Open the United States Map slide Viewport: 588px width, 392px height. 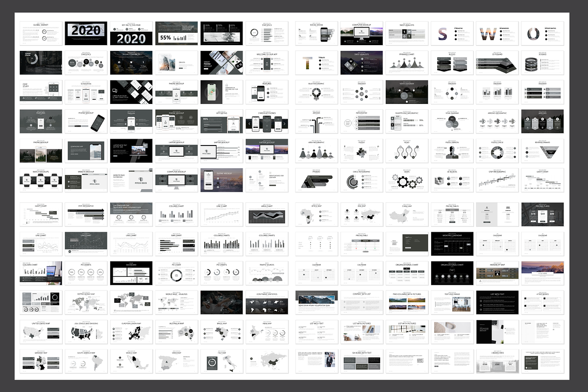(41, 332)
